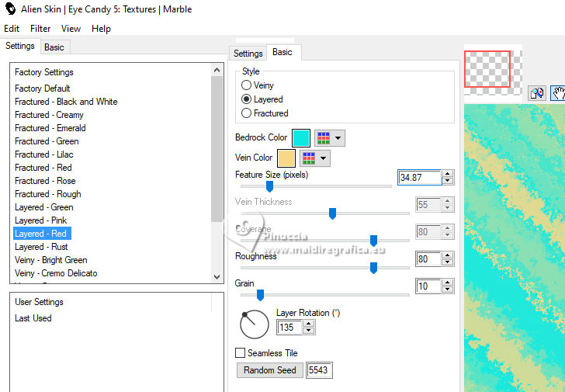Enable the Seamless Tile checkbox
The height and width of the screenshot is (392, 565).
coord(240,352)
